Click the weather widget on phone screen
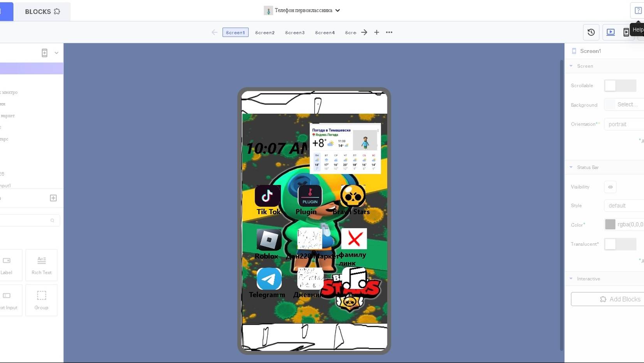Screen dimensions: 644x363 point(345,148)
